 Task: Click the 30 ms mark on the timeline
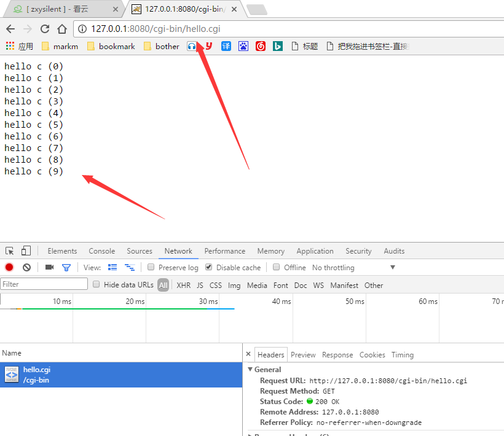[208, 302]
